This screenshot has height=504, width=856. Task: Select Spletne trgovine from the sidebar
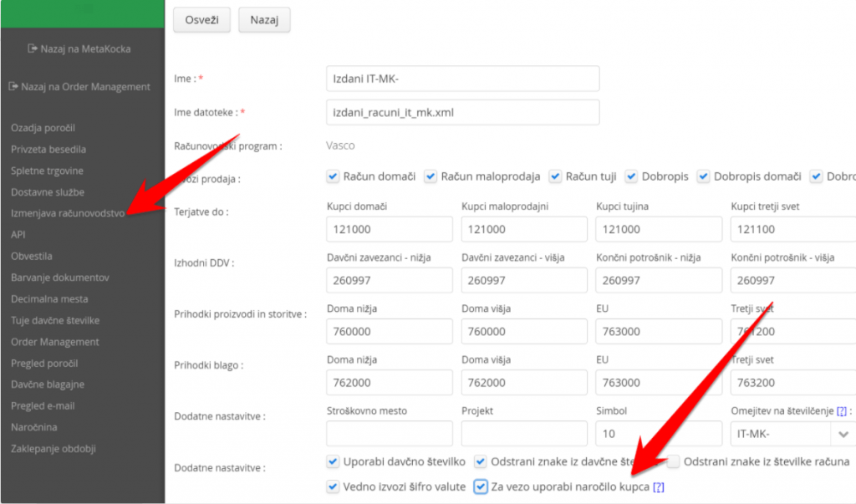tap(47, 171)
